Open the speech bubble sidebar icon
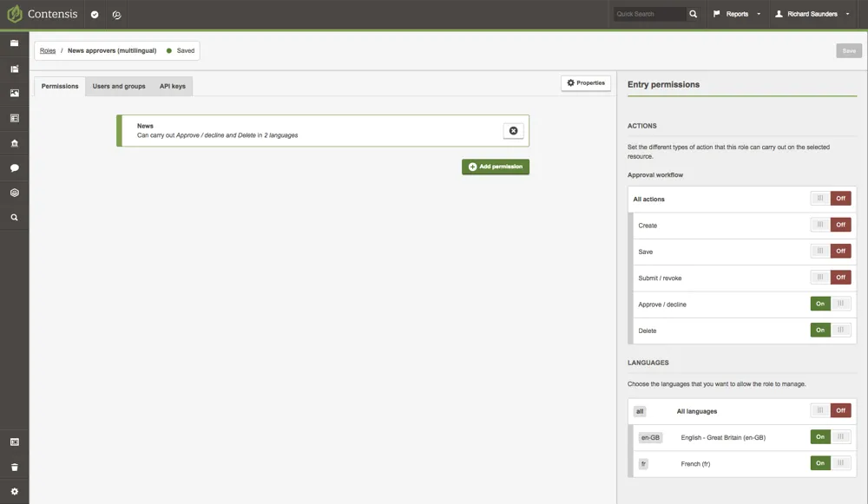Image resolution: width=868 pixels, height=504 pixels. (x=15, y=167)
